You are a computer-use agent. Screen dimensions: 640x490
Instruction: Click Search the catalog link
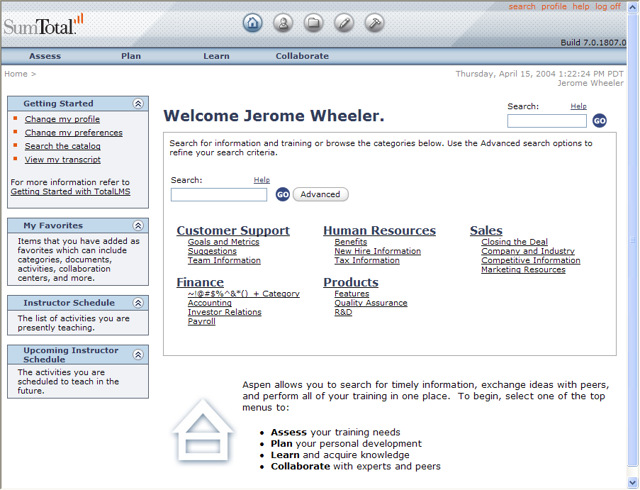pos(62,146)
